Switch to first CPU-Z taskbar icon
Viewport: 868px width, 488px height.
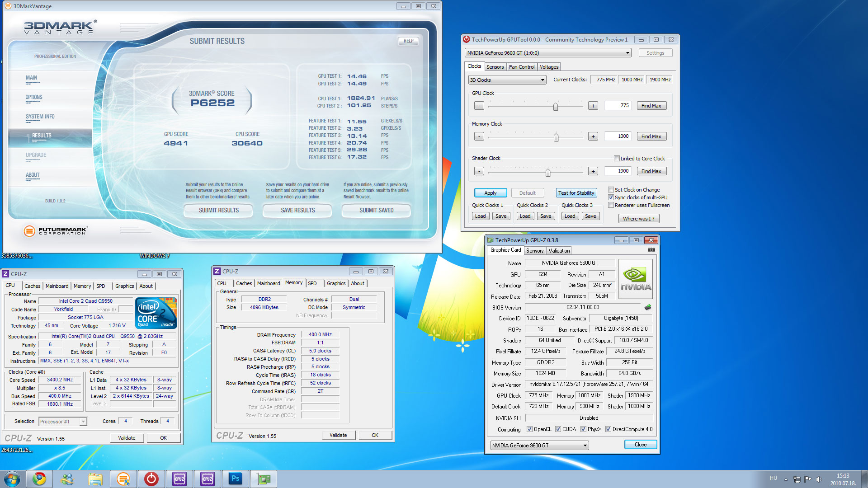(x=179, y=479)
